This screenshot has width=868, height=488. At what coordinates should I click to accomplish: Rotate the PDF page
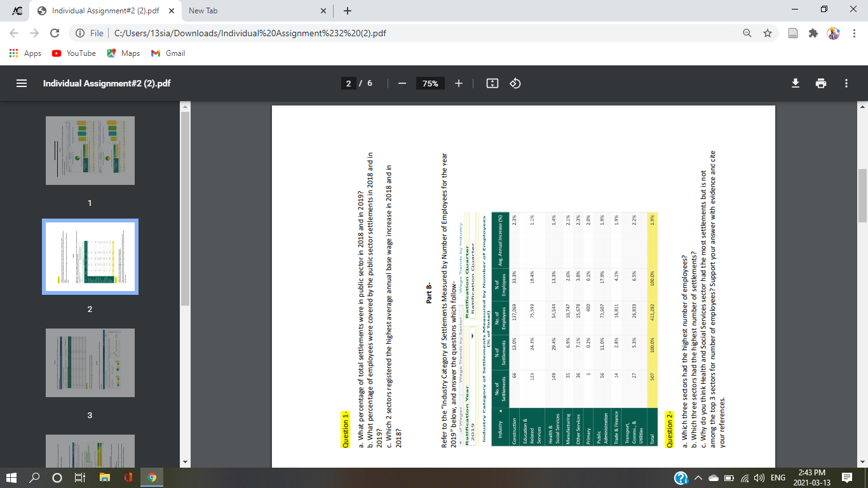(514, 83)
